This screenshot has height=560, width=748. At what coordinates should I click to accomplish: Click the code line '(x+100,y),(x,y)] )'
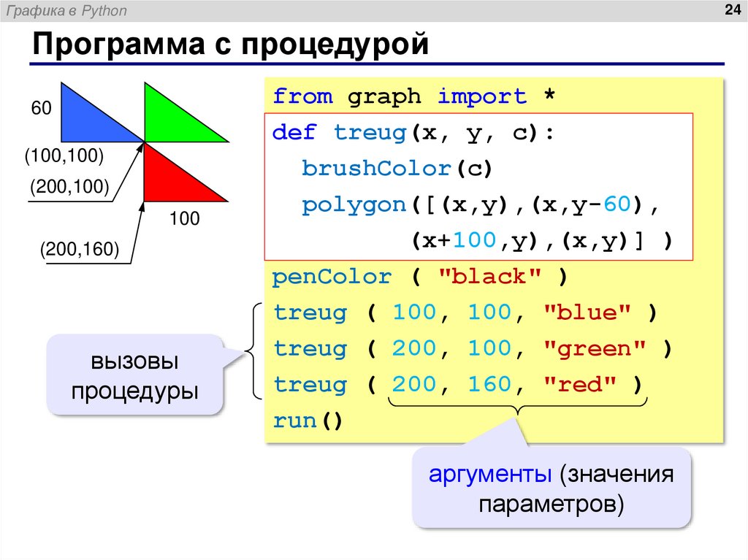point(542,240)
